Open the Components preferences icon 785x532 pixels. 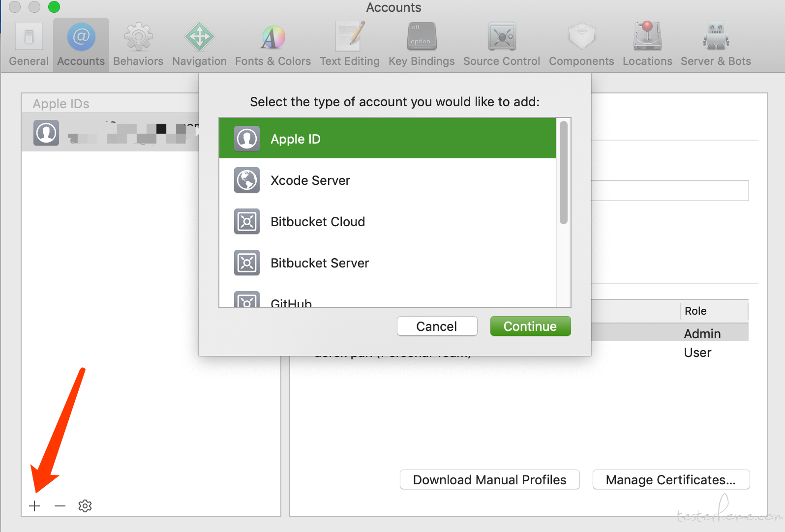click(581, 37)
